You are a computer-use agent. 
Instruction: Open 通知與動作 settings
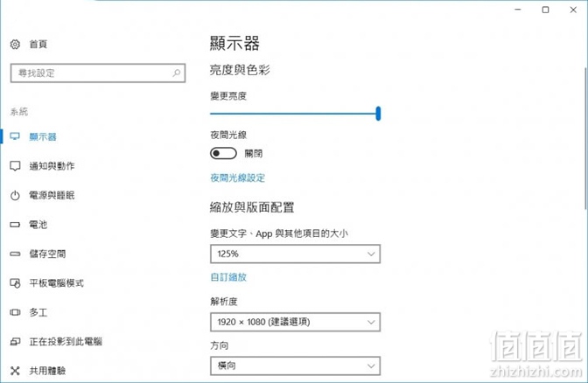click(x=52, y=166)
